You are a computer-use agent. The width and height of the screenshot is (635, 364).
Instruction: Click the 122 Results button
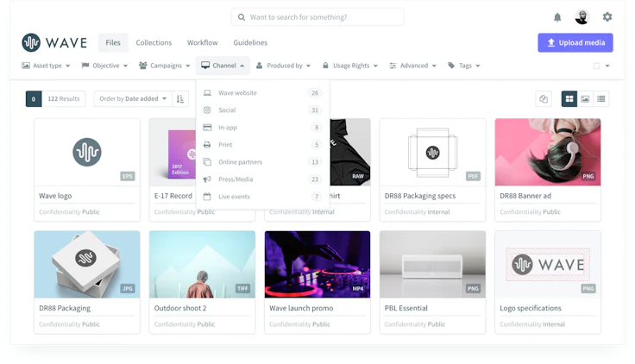click(x=64, y=99)
